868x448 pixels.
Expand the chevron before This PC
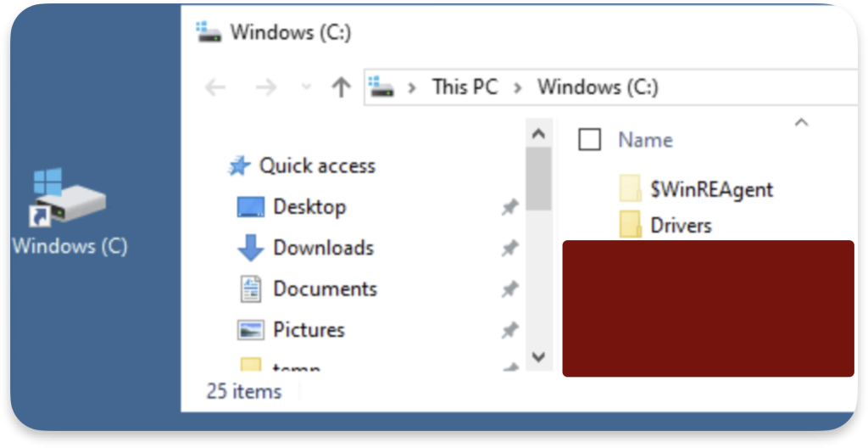pos(411,87)
